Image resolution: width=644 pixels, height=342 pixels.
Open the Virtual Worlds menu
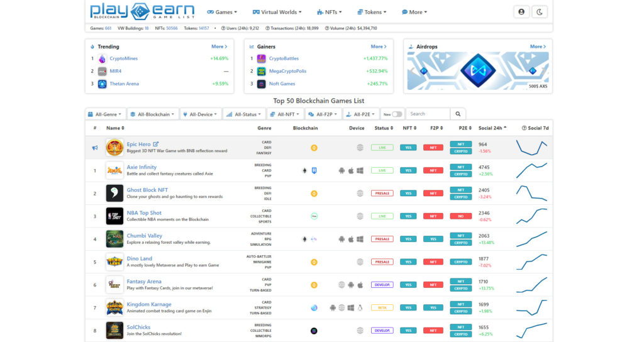tap(277, 12)
